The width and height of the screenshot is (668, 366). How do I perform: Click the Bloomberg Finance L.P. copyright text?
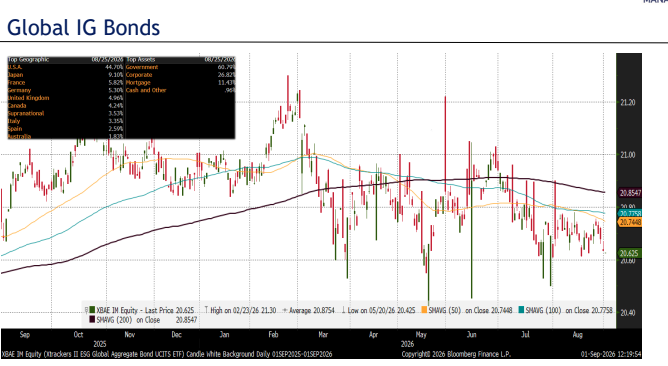click(456, 354)
